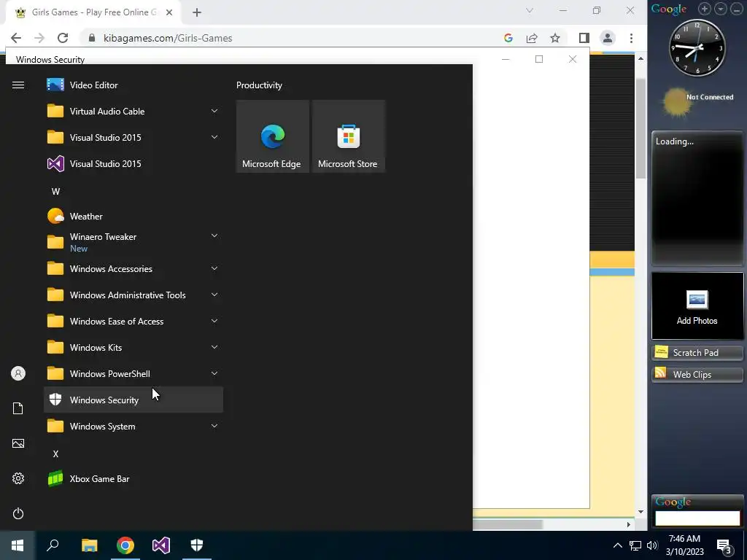Screen dimensions: 747x560
Task: Click Add Photos gadget
Action: coord(697,306)
